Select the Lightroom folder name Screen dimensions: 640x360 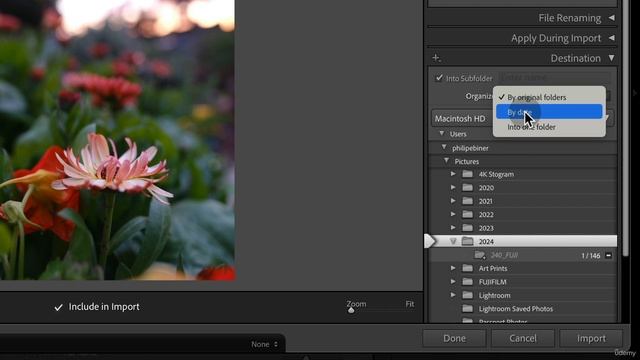(x=495, y=296)
